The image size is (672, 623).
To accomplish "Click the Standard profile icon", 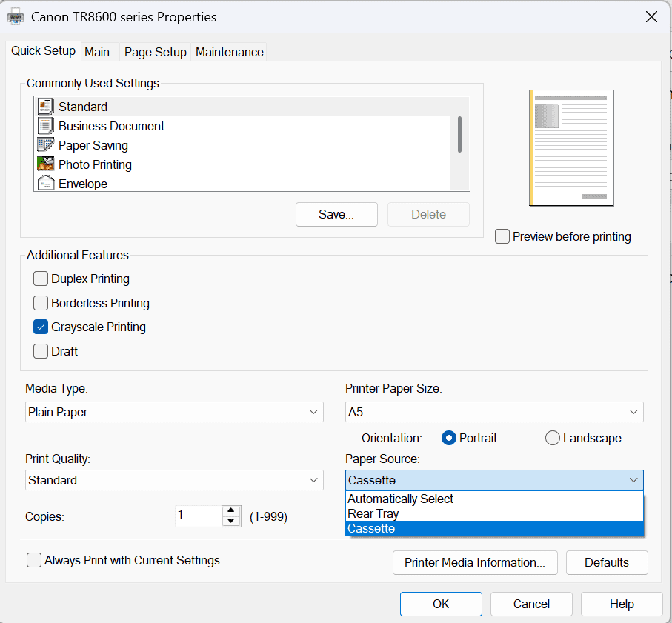I will (x=46, y=107).
